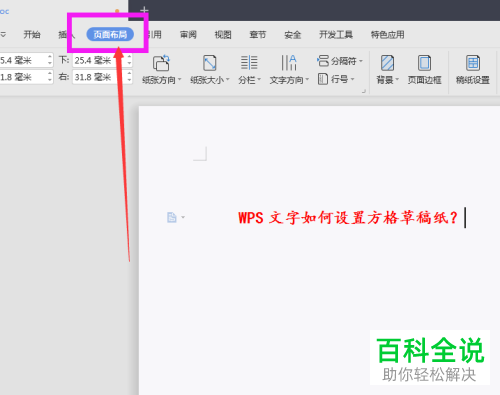Expand the 纸张方向 dropdown arrow
The height and width of the screenshot is (395, 500).
(180, 79)
